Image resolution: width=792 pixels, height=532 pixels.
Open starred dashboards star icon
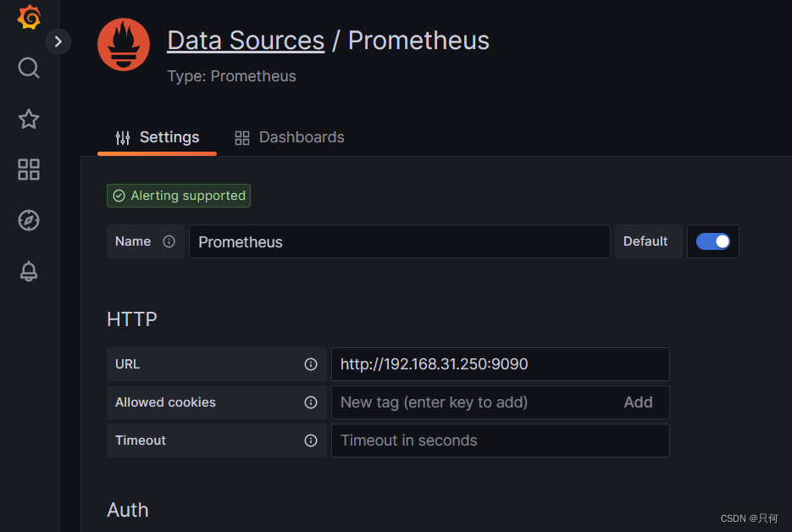point(29,119)
